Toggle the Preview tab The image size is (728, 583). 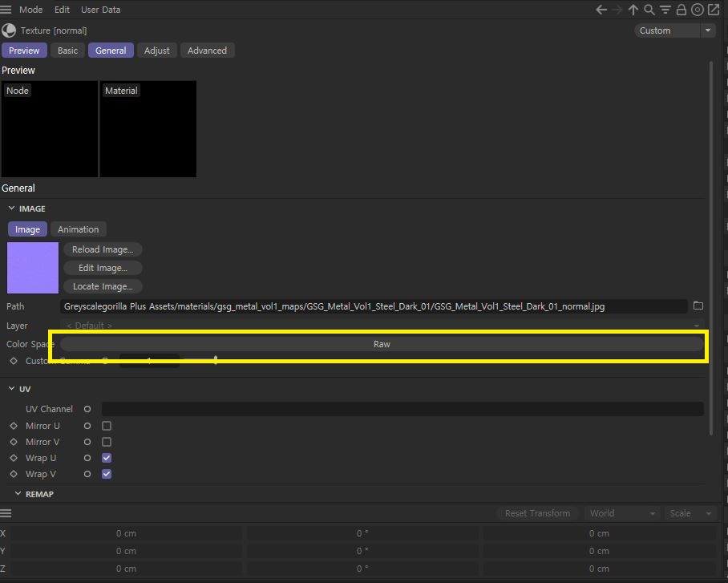tap(24, 51)
